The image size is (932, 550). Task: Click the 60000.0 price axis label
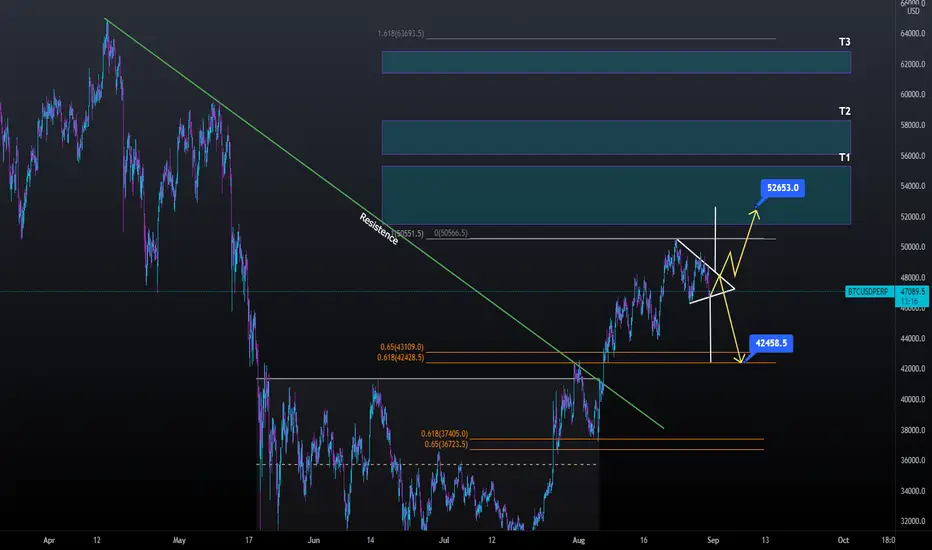pyautogui.click(x=913, y=95)
